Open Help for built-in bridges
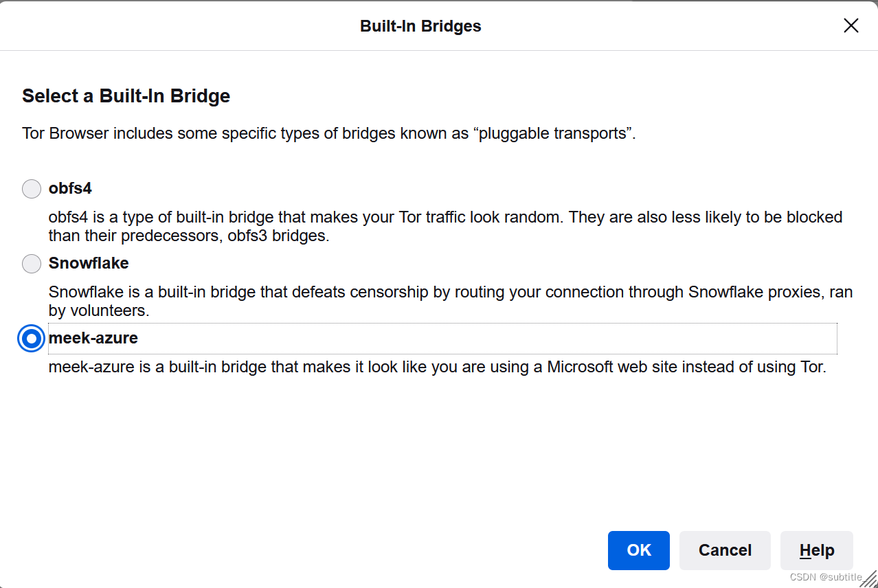 pos(816,550)
